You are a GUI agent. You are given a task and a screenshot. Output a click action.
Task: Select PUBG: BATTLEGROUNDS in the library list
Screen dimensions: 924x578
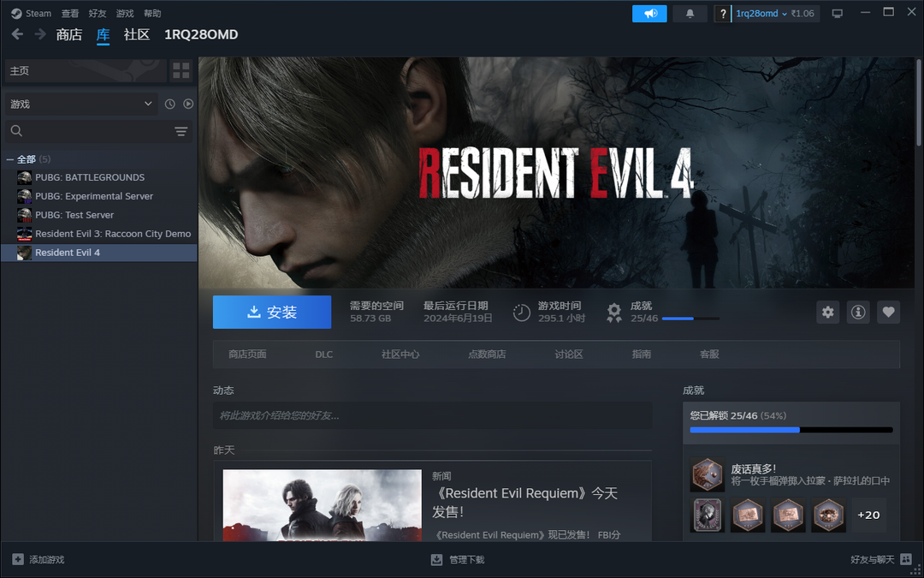coord(89,177)
